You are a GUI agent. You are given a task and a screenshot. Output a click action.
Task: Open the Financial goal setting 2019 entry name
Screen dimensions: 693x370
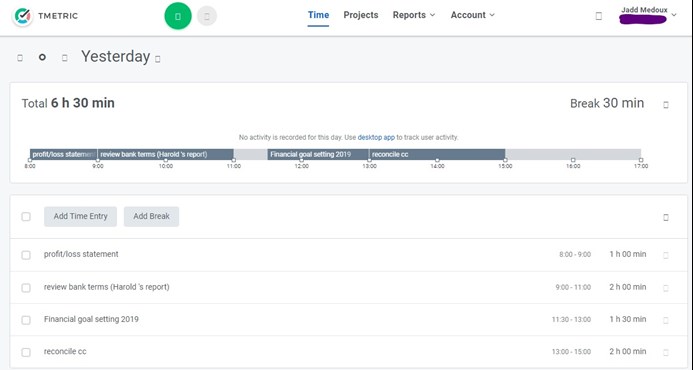[91, 319]
